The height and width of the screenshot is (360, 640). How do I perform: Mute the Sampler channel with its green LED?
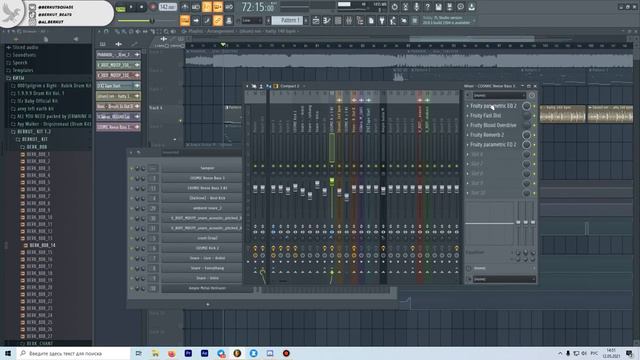pos(131,168)
